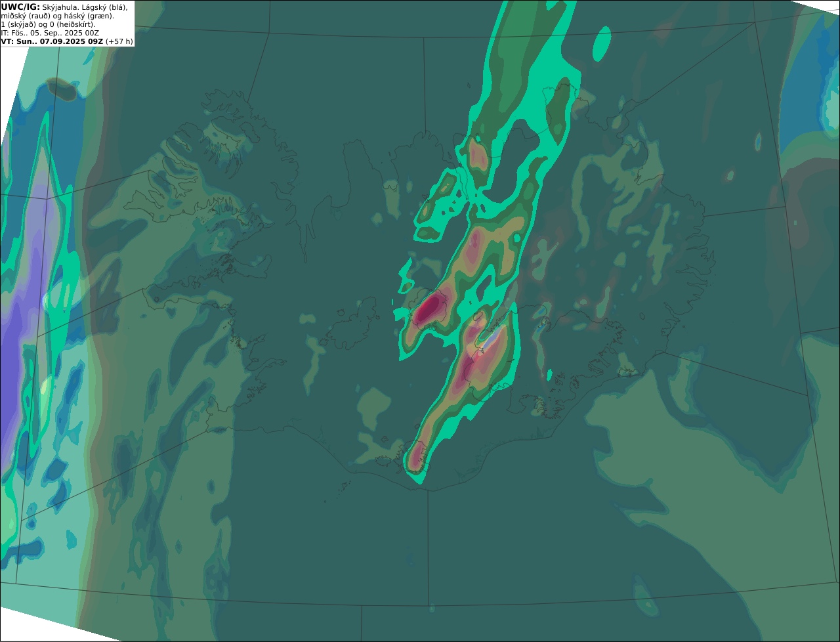
Task: Click the 'miðský (rauð) og háský (græn).' line
Action: [57, 16]
